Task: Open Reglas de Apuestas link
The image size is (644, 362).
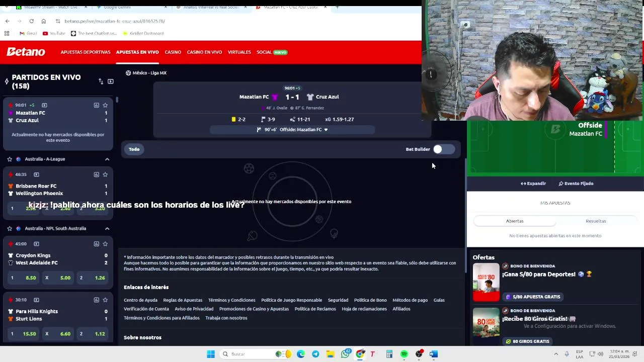Action: coord(183,300)
